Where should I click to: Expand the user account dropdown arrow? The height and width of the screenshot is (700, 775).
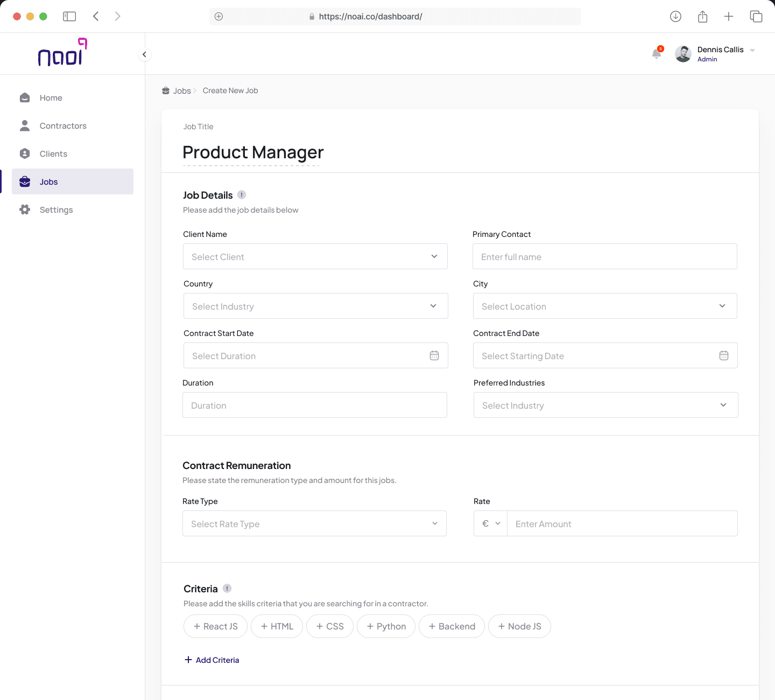tap(752, 50)
